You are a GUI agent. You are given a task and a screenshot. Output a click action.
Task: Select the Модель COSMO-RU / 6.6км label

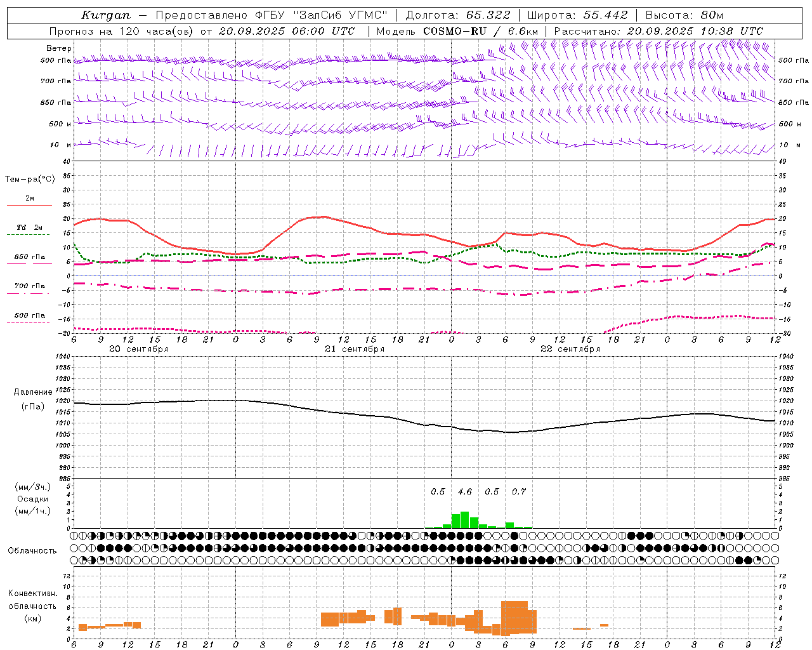pyautogui.click(x=457, y=31)
